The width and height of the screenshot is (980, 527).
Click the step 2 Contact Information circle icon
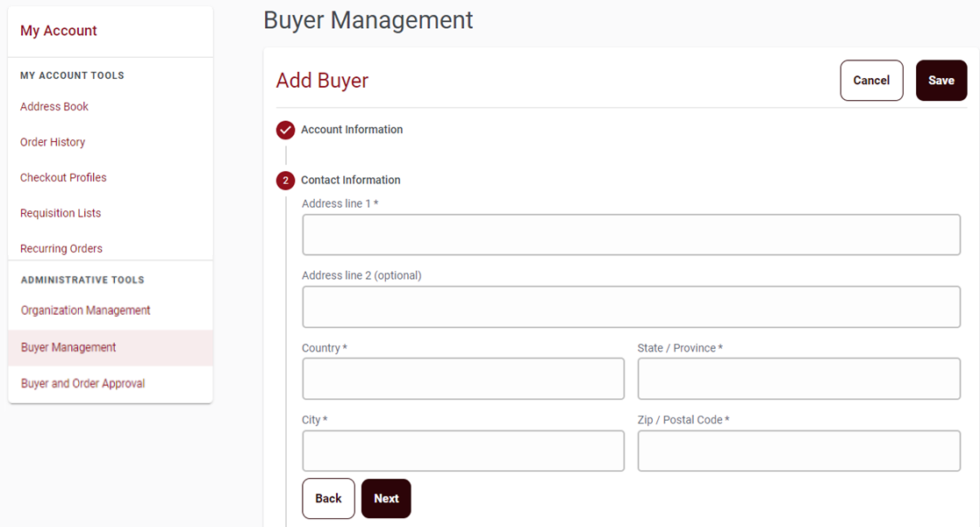286,181
